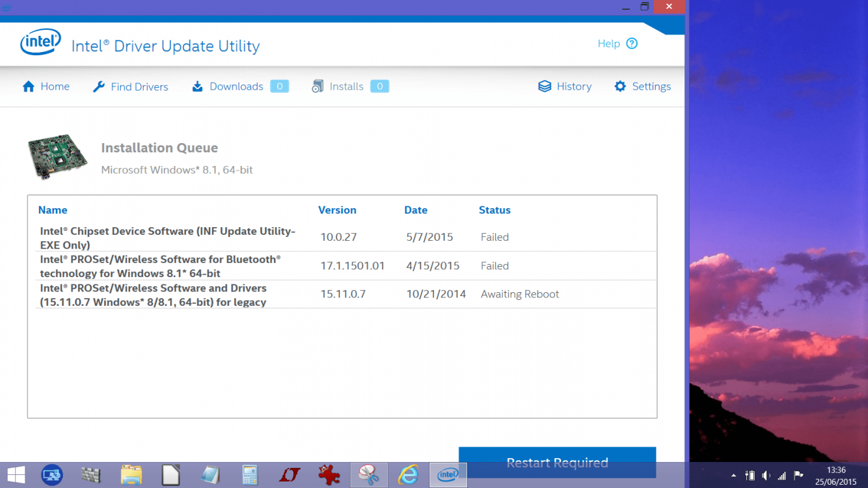
Task: Open the blue monitor taskbar icon
Action: point(51,475)
